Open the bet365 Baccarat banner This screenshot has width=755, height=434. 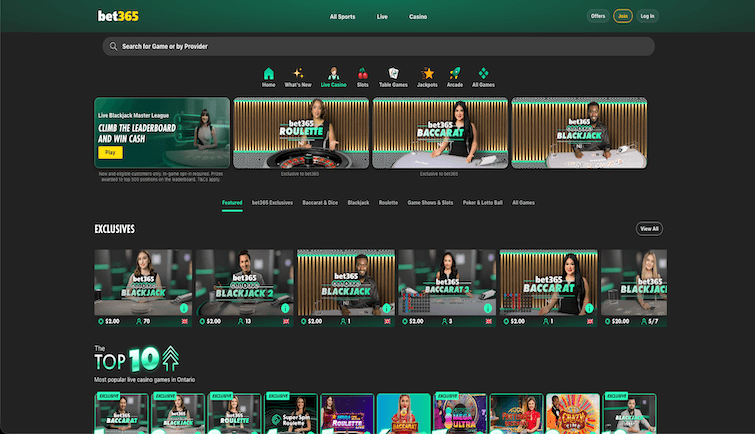(440, 133)
